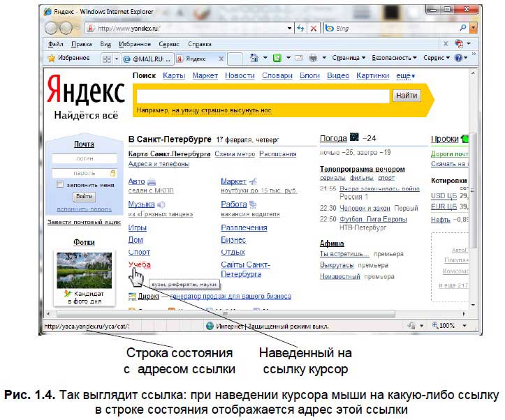
Task: Click the Yandex search input field
Action: tap(263, 96)
